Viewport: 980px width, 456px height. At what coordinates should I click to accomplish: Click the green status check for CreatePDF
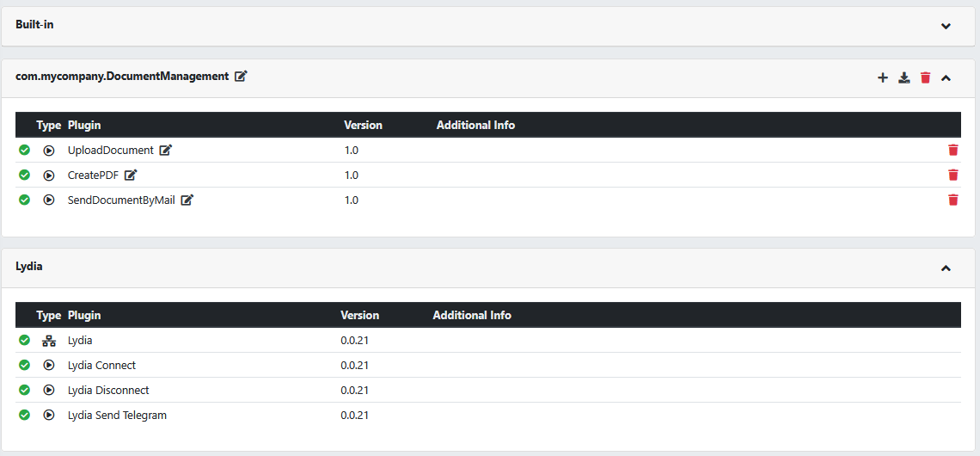24,176
